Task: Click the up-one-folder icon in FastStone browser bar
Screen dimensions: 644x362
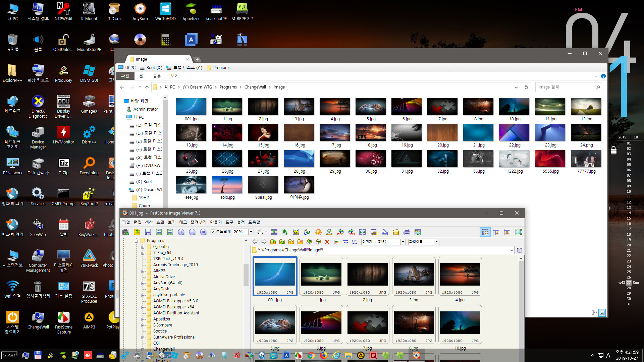Action: click(x=273, y=242)
